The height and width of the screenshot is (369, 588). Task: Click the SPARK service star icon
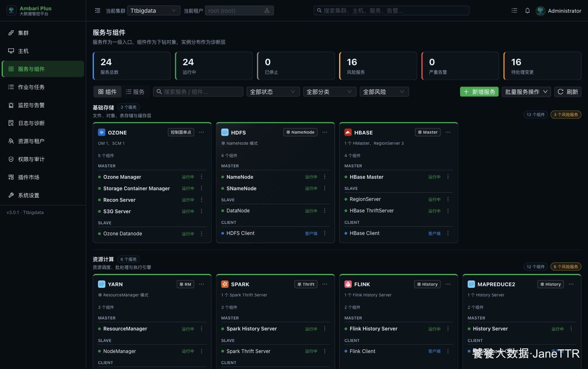point(225,284)
